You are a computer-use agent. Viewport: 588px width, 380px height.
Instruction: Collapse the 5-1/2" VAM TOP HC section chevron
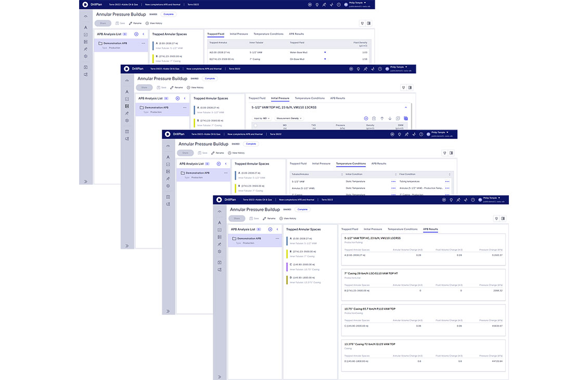coord(405,107)
